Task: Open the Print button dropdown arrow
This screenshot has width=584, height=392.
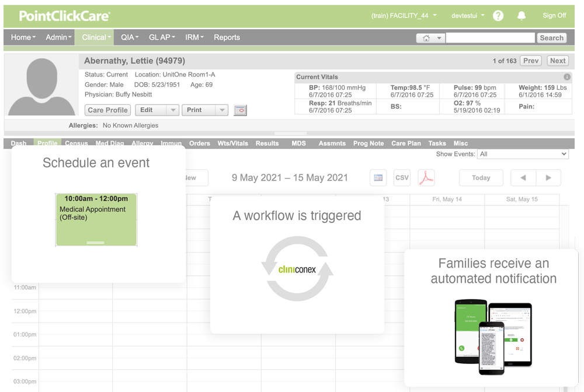Action: coord(222,110)
